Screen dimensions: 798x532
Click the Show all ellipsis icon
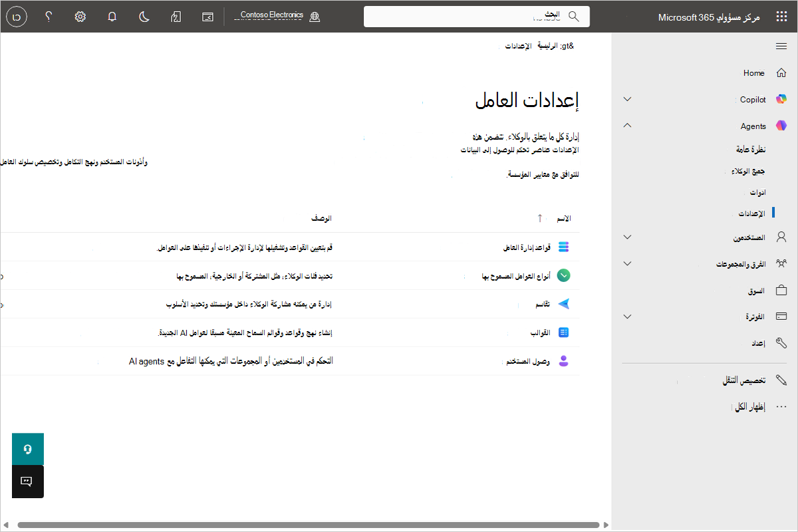point(781,407)
